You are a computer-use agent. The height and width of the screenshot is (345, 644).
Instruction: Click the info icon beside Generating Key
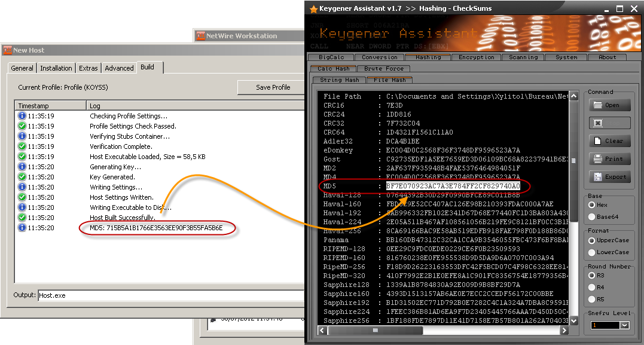[x=22, y=167]
